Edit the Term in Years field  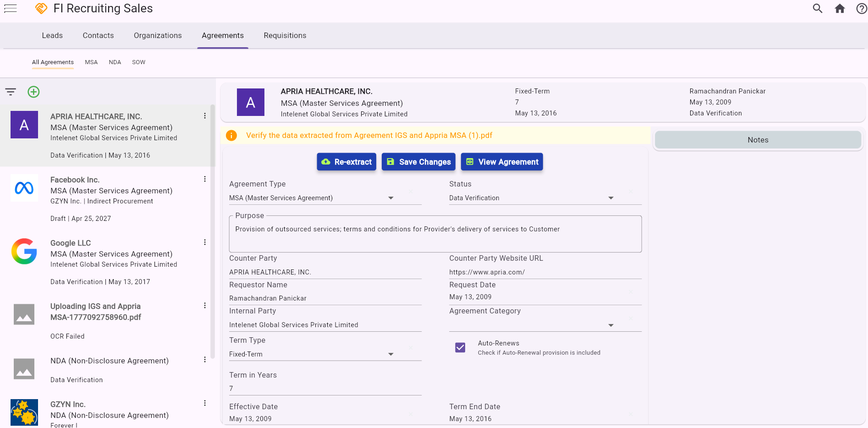(x=325, y=389)
